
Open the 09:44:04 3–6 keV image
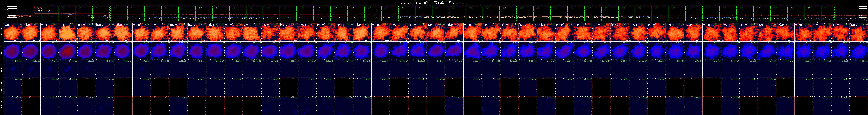point(13,32)
